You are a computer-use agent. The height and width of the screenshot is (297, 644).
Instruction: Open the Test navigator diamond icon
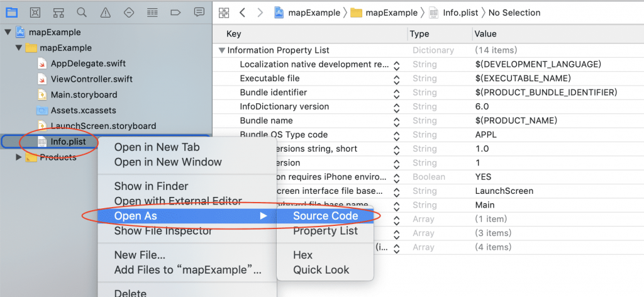coord(129,13)
